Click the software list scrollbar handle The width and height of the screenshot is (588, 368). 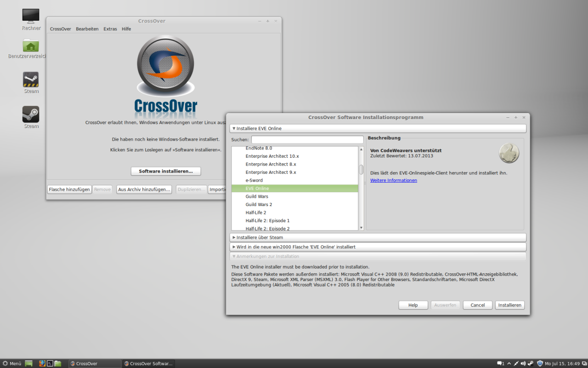coord(361,169)
